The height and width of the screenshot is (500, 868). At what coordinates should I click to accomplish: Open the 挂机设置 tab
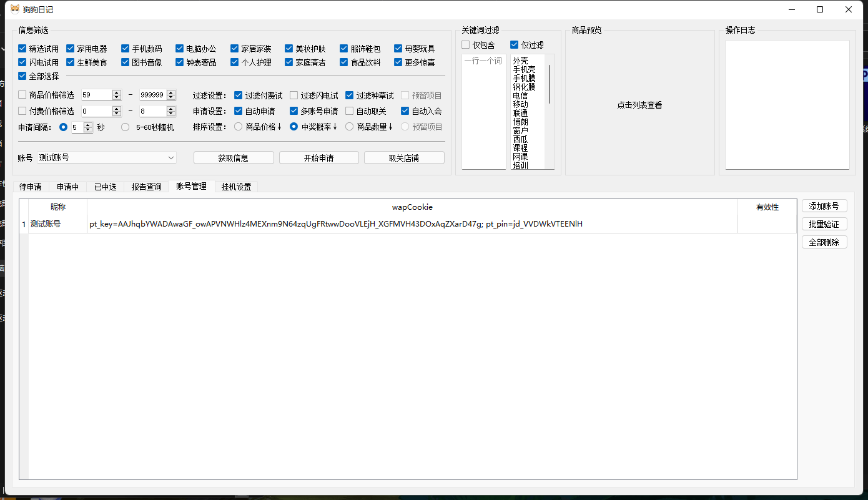pyautogui.click(x=236, y=187)
